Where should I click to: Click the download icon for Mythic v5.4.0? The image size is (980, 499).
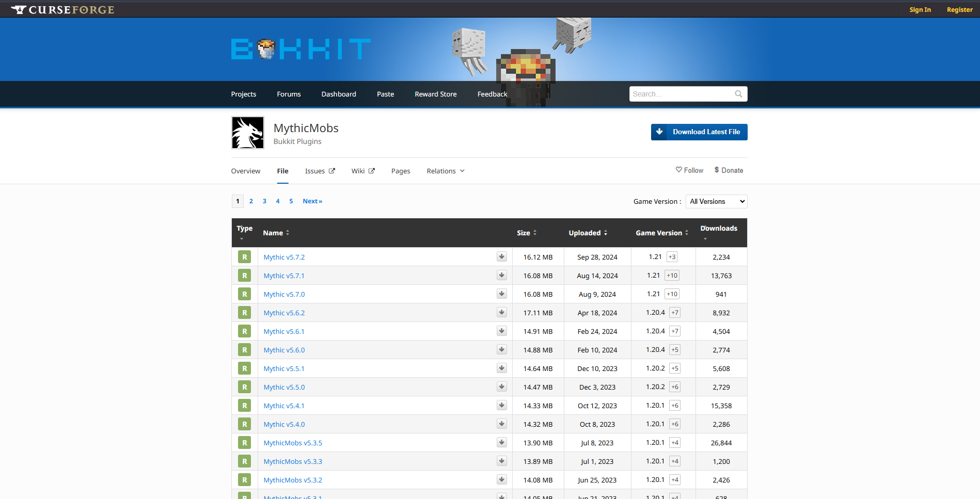(502, 424)
